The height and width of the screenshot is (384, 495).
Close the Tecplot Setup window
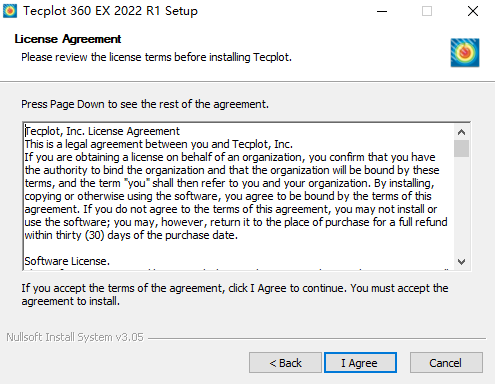pyautogui.click(x=473, y=11)
